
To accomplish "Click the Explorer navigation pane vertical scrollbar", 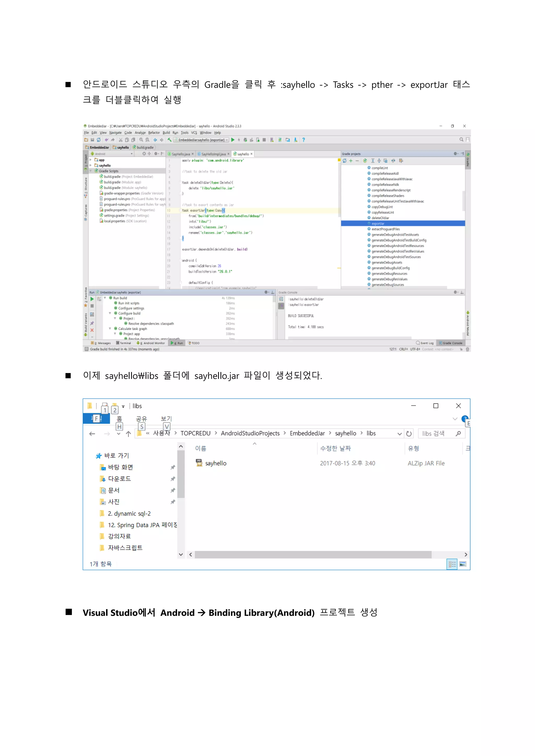I will [181, 474].
